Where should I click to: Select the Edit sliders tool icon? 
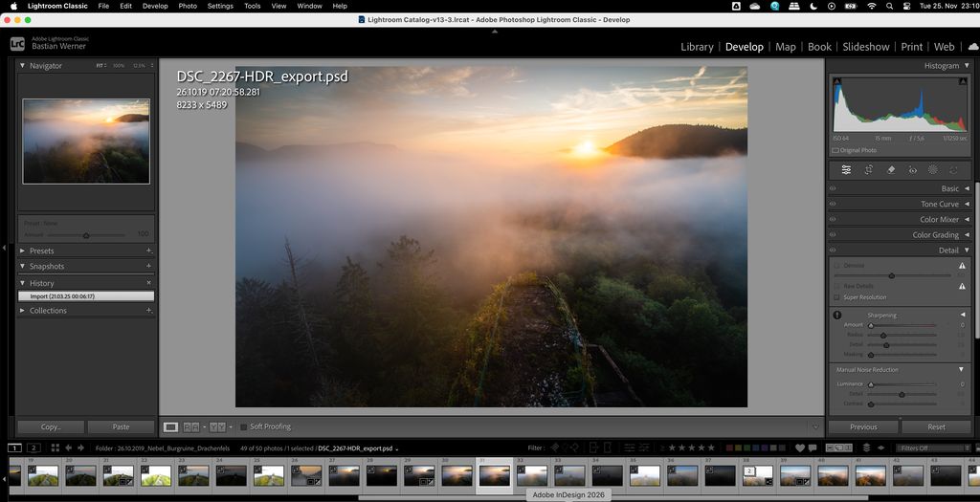pos(846,169)
